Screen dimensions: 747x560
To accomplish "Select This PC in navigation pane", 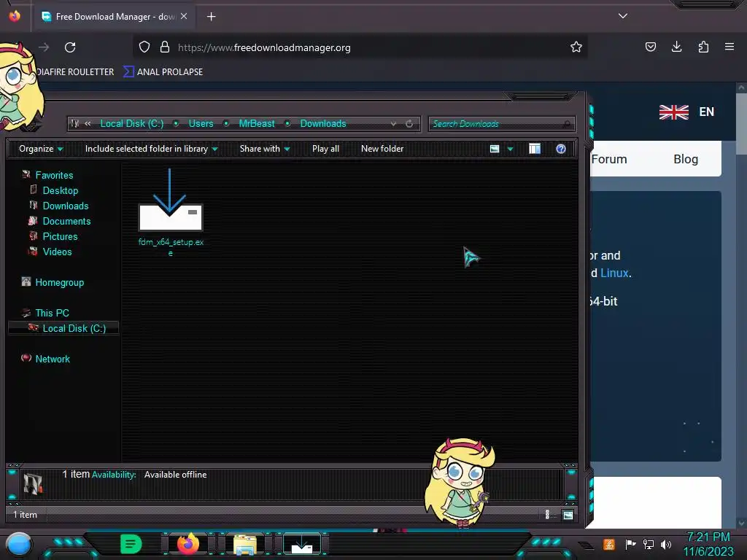I will pos(52,313).
